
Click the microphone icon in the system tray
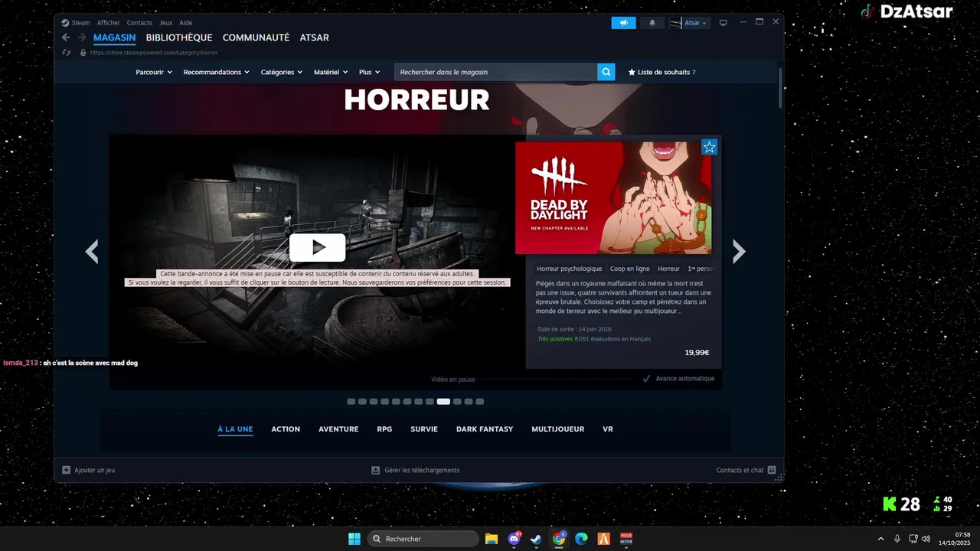pyautogui.click(x=897, y=539)
